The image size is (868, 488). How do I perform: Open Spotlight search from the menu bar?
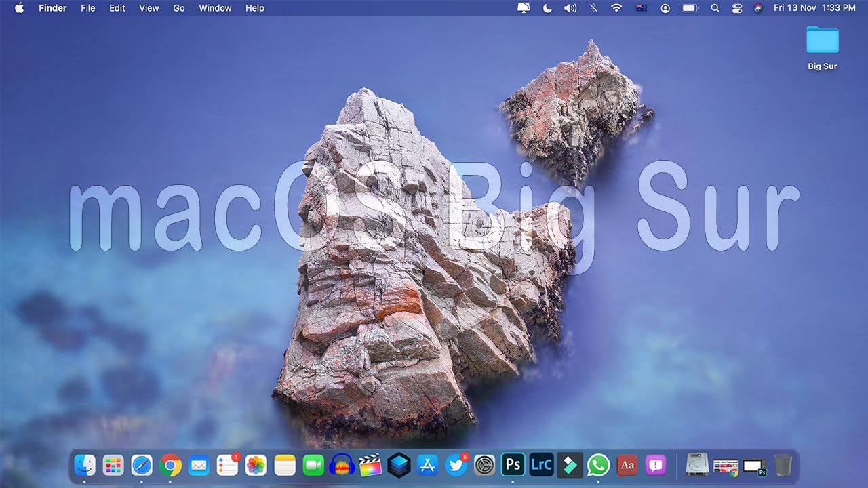point(715,8)
